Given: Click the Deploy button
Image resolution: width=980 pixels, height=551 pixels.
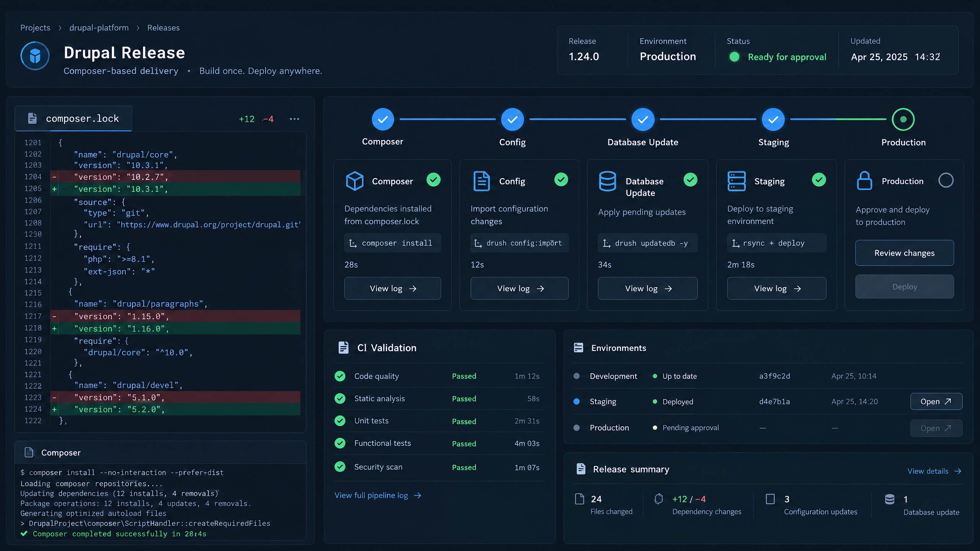Looking at the screenshot, I should (x=905, y=287).
